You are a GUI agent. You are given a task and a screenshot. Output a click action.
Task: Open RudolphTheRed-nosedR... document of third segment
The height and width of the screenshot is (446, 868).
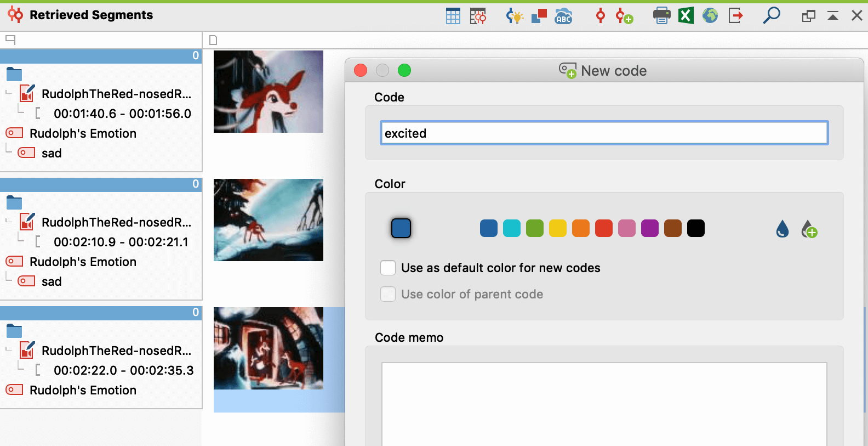116,351
